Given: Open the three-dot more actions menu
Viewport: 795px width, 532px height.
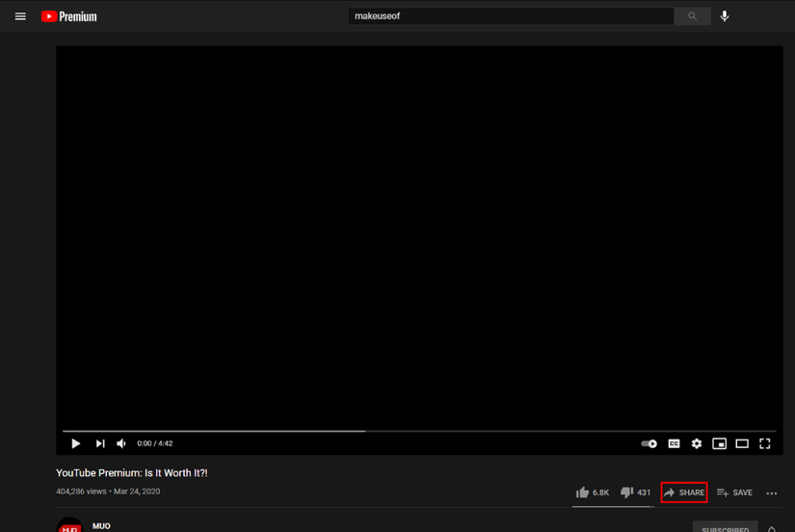Looking at the screenshot, I should point(772,492).
